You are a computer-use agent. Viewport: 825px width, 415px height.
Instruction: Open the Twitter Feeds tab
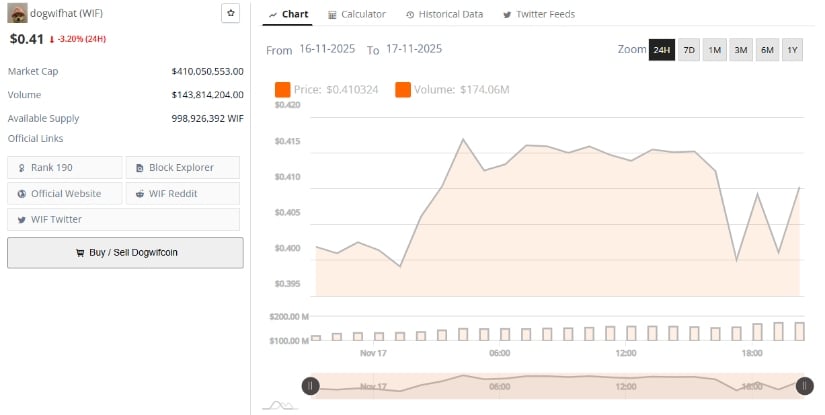click(538, 14)
